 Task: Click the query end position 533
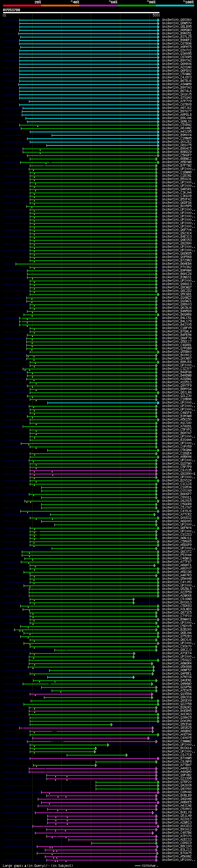(x=155, y=15)
